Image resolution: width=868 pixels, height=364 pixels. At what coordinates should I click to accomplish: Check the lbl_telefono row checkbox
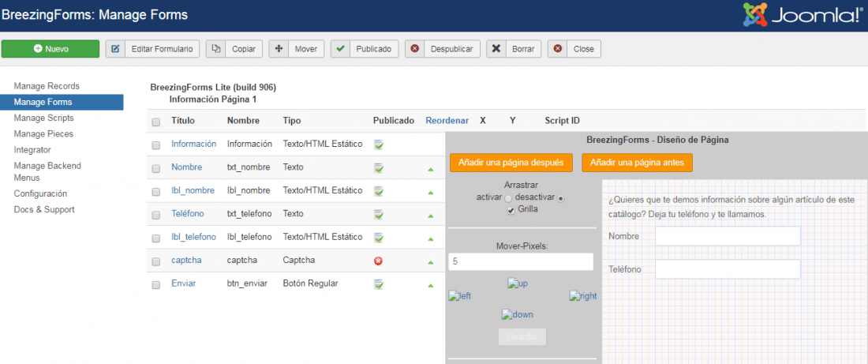click(x=156, y=238)
